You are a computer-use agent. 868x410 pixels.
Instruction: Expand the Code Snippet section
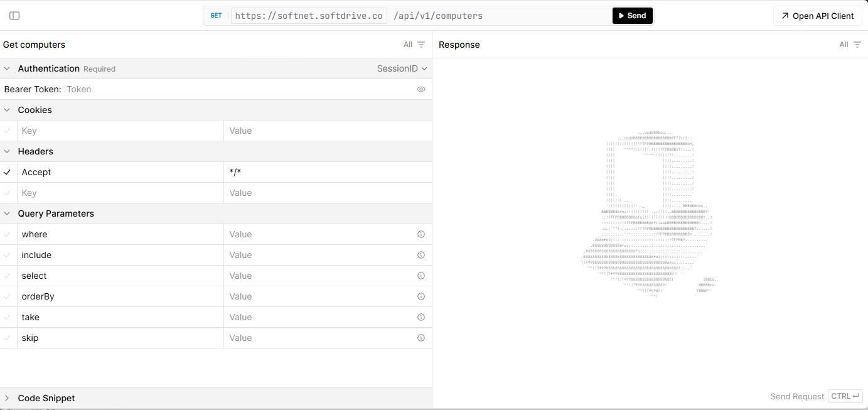point(7,398)
